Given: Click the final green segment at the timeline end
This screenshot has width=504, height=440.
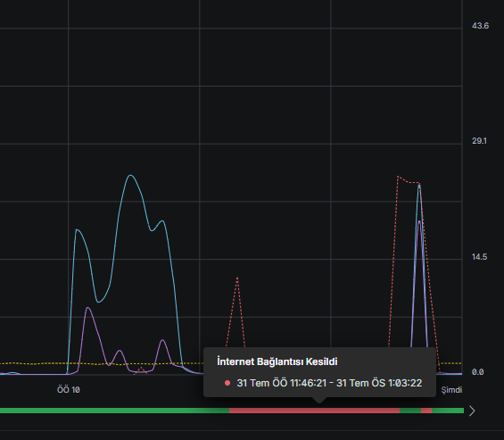Looking at the screenshot, I should pos(448,411).
